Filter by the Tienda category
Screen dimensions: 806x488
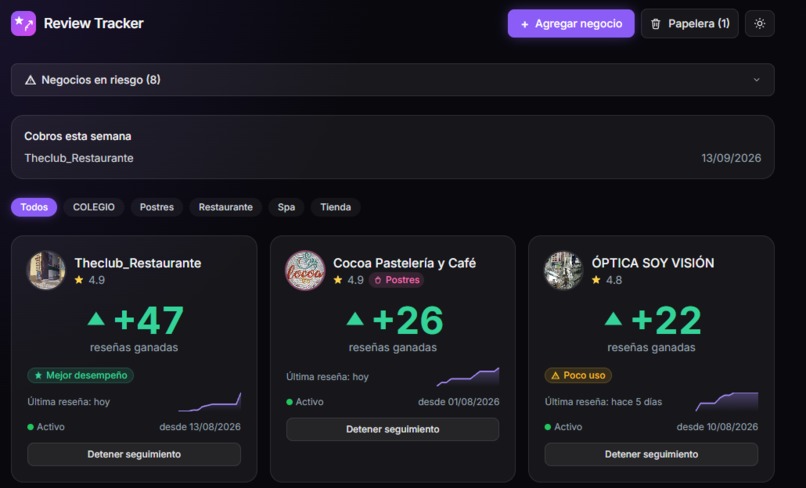click(336, 207)
